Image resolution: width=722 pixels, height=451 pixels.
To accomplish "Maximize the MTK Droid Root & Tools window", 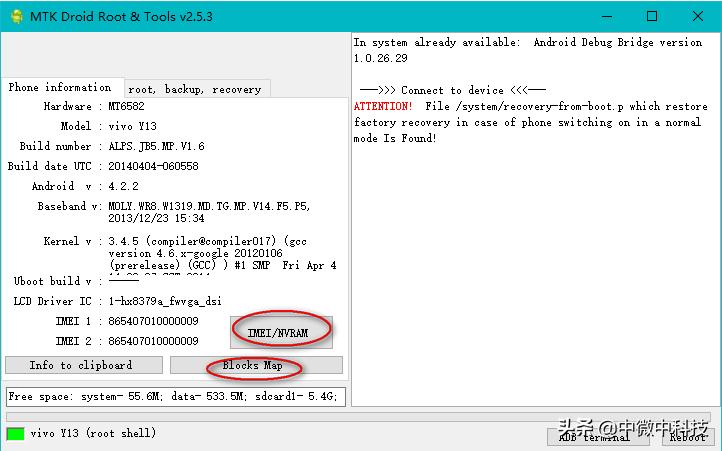I will coord(652,17).
